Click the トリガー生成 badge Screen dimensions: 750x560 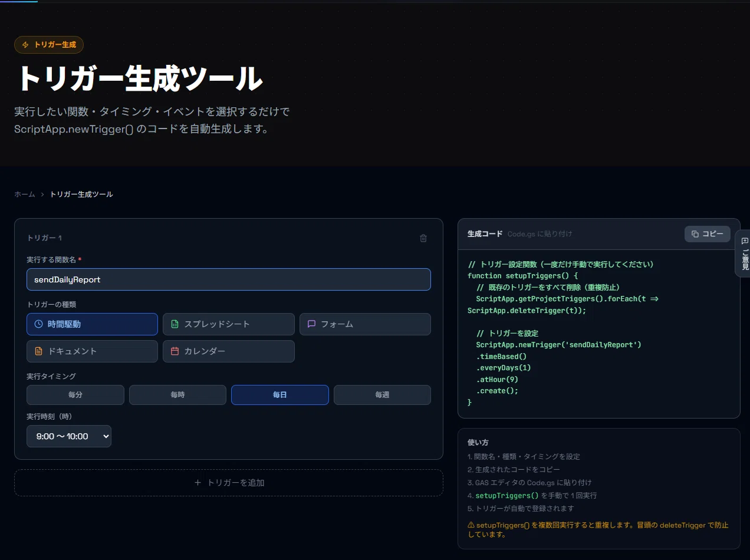[49, 45]
